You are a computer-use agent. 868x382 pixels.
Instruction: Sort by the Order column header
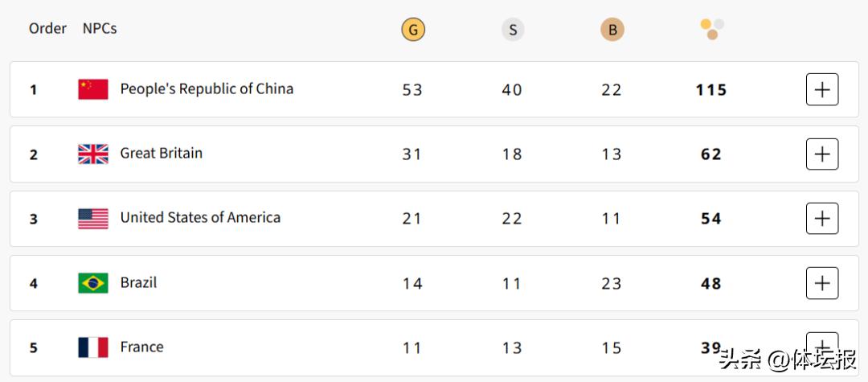click(47, 28)
